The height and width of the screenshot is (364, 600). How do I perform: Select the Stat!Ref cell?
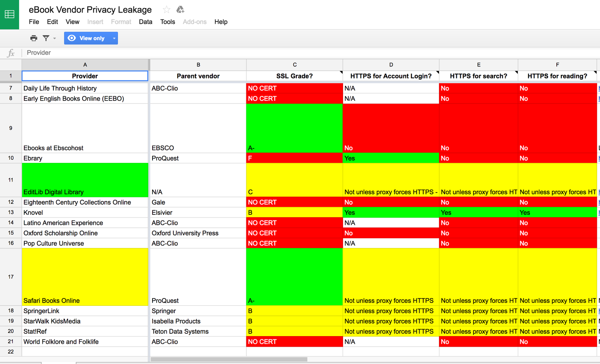click(85, 332)
